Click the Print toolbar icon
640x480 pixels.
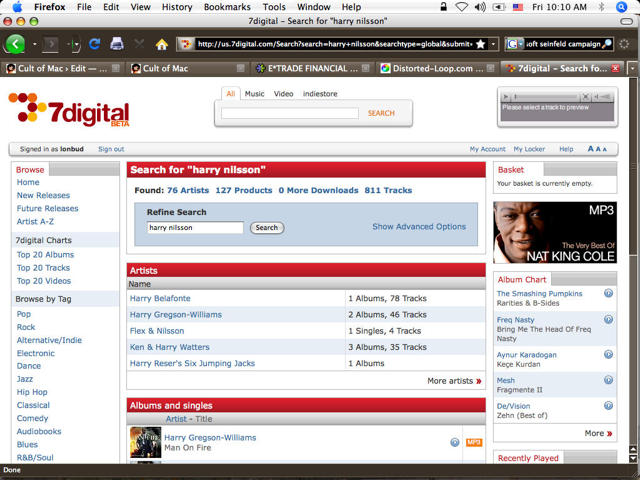tap(117, 43)
